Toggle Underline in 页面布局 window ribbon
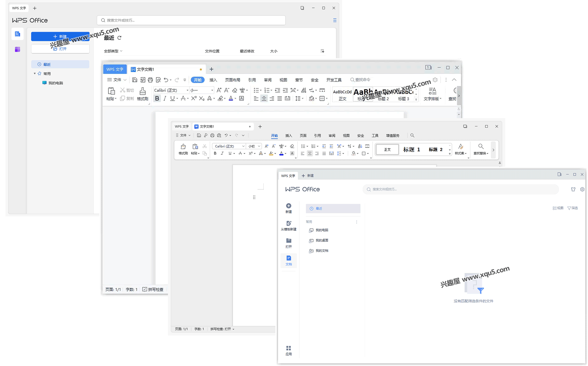The width and height of the screenshot is (588, 366). point(172,99)
